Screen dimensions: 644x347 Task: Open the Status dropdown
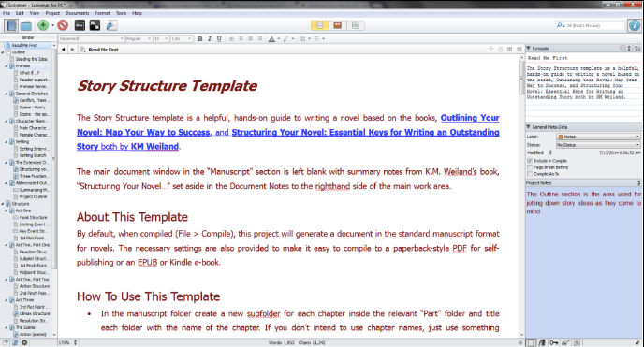point(598,145)
